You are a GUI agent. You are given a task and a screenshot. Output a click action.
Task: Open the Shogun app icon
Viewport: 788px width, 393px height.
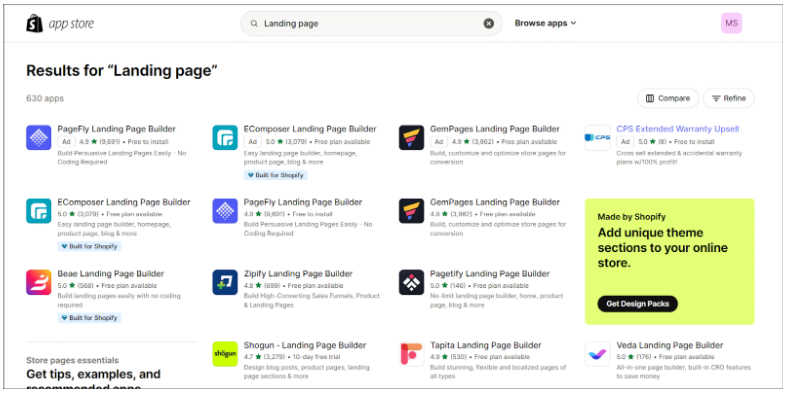[225, 354]
